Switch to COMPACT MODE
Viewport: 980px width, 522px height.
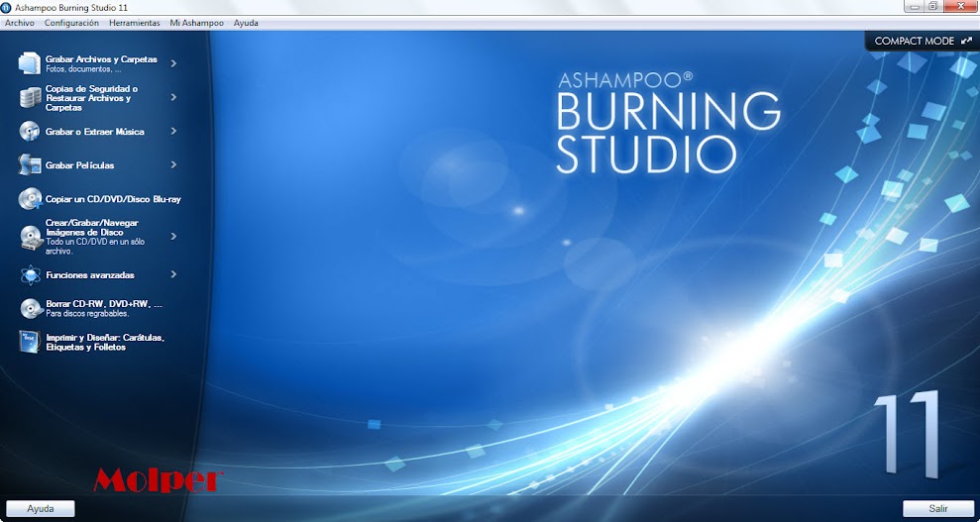click(923, 42)
